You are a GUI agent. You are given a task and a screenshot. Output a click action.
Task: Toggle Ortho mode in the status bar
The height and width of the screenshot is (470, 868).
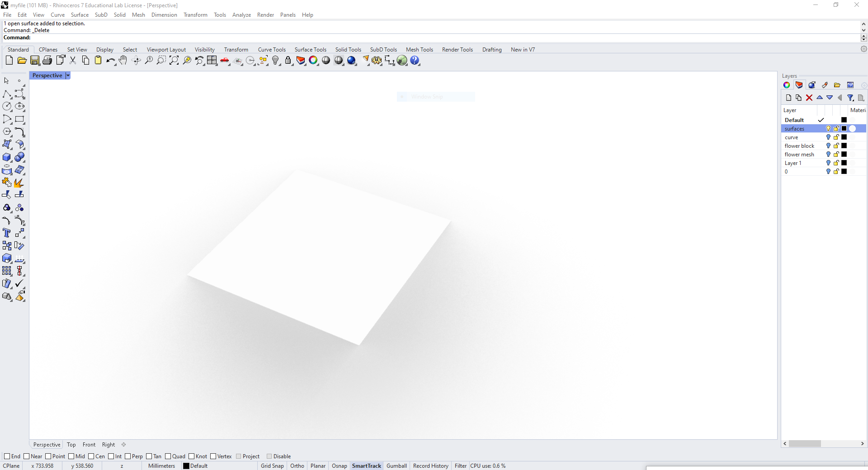coord(297,466)
